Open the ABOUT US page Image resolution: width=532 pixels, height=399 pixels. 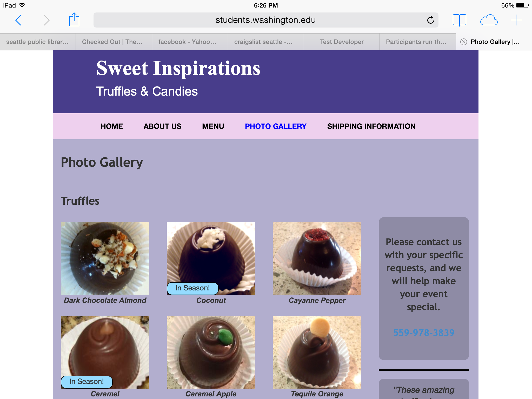[162, 126]
